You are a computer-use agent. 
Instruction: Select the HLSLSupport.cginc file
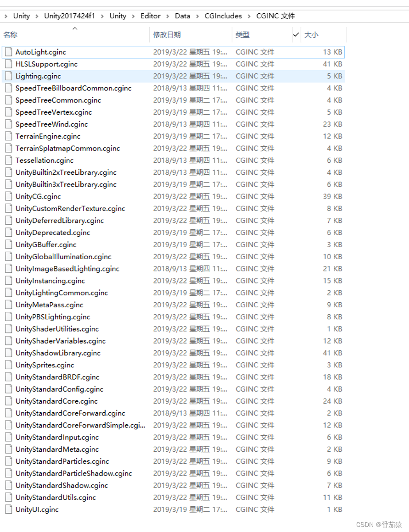point(46,64)
